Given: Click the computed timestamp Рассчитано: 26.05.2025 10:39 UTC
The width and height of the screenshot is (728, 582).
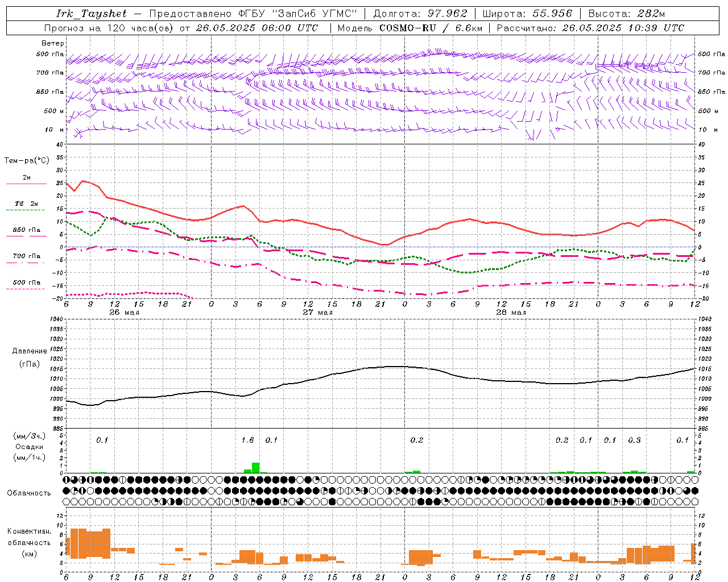Looking at the screenshot, I should [590, 28].
